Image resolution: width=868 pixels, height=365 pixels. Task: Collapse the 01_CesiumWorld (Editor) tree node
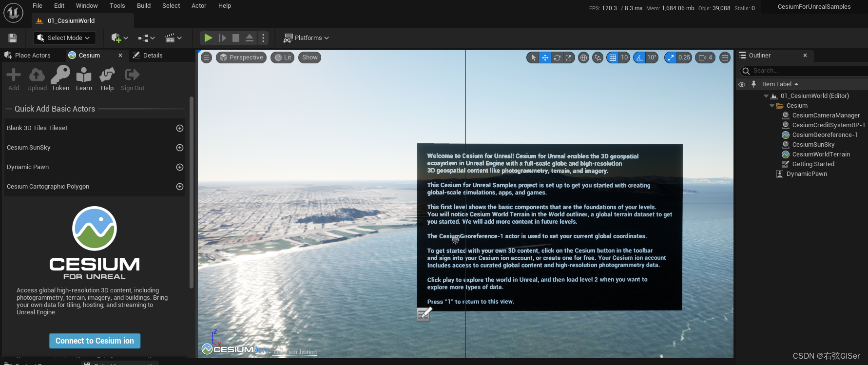[x=766, y=96]
